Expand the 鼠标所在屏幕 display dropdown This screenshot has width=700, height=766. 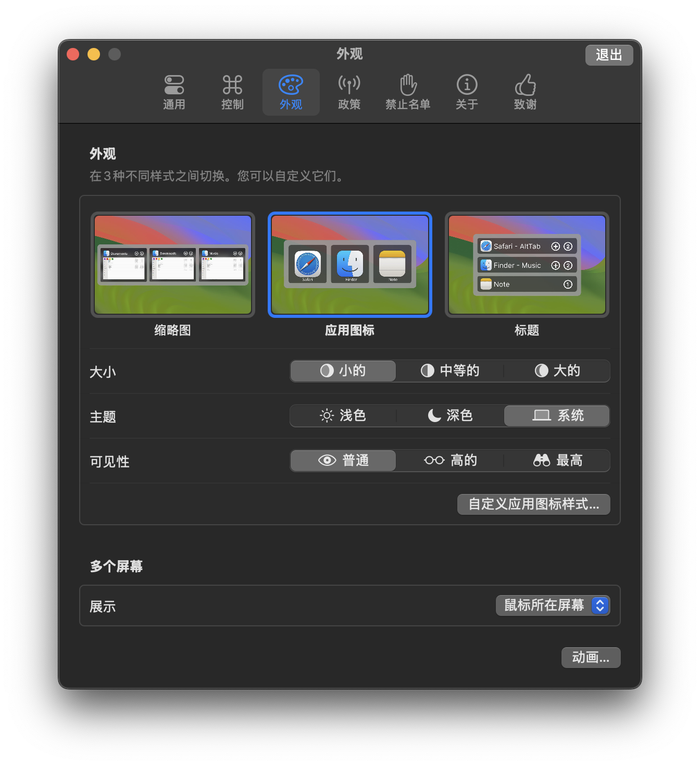(x=552, y=606)
